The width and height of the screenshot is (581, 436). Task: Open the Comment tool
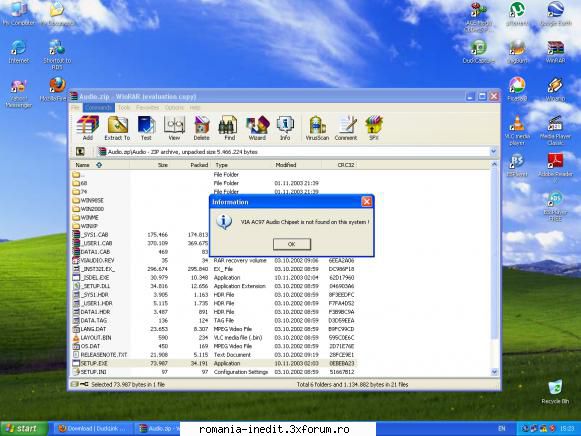[346, 128]
